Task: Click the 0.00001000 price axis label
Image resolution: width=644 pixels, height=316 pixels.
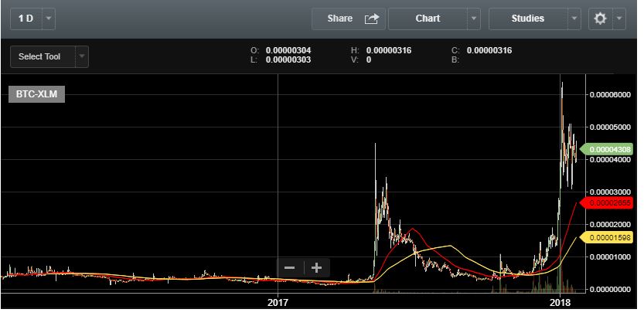Action: (610, 257)
